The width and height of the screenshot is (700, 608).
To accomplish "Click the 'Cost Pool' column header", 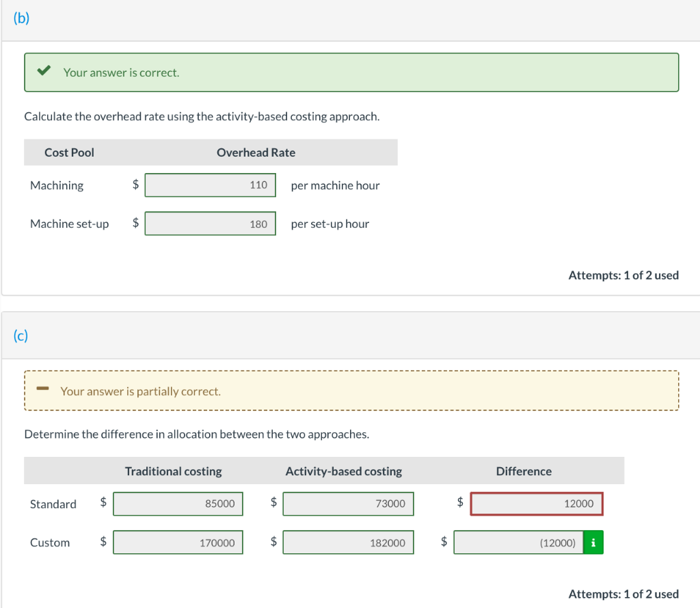I will point(69,153).
